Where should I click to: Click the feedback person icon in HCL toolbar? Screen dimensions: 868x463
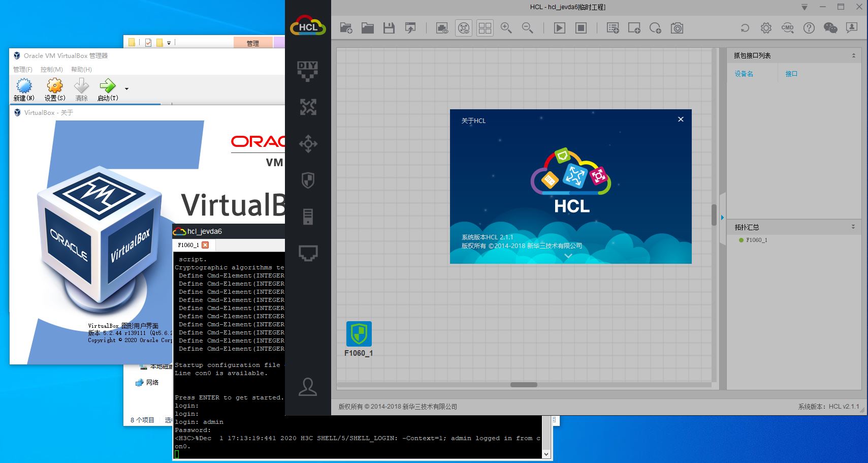click(852, 28)
